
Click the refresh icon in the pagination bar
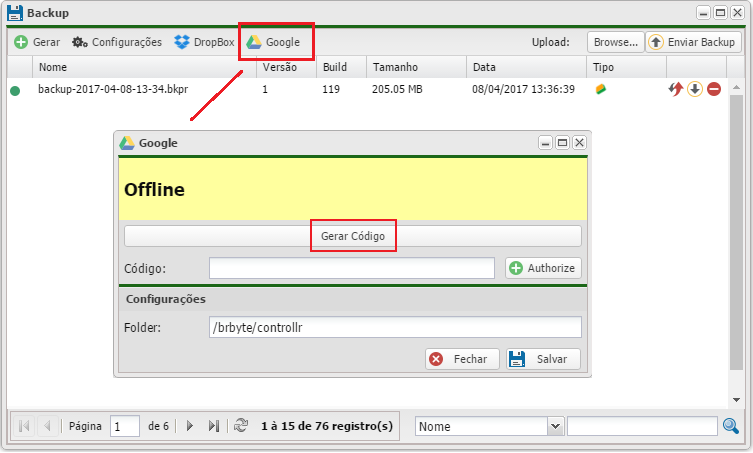click(240, 426)
